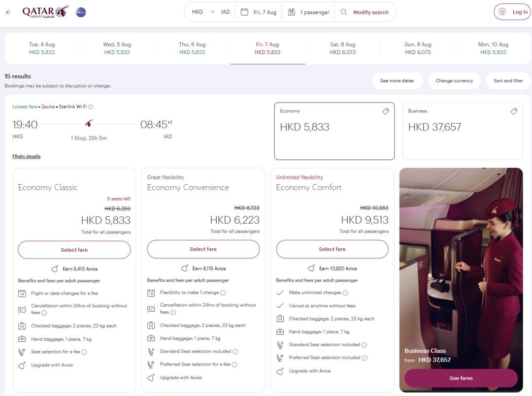Click See fares on Business Class banner

click(461, 378)
